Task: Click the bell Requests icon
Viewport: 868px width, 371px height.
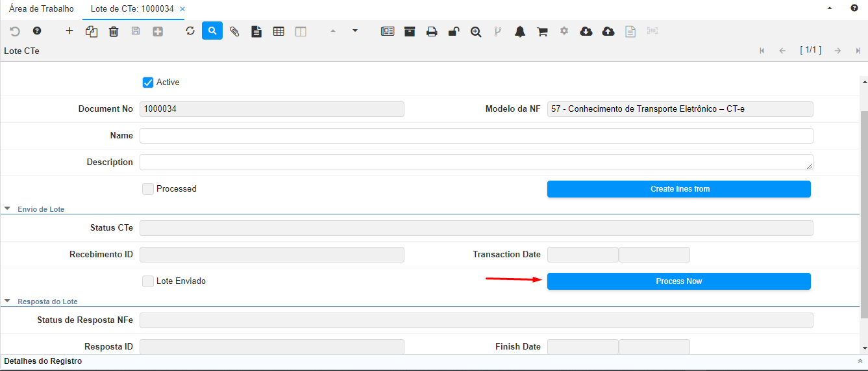Action: pyautogui.click(x=520, y=31)
